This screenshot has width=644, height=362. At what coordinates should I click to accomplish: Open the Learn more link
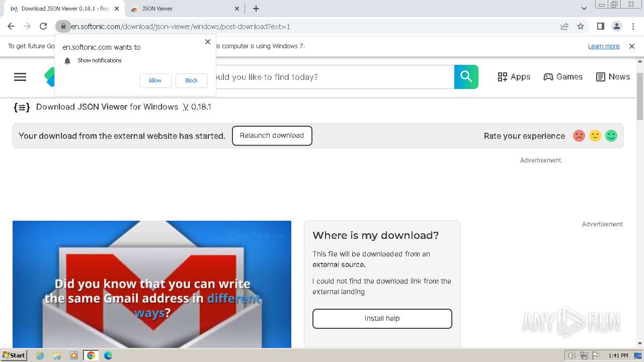[x=604, y=46]
